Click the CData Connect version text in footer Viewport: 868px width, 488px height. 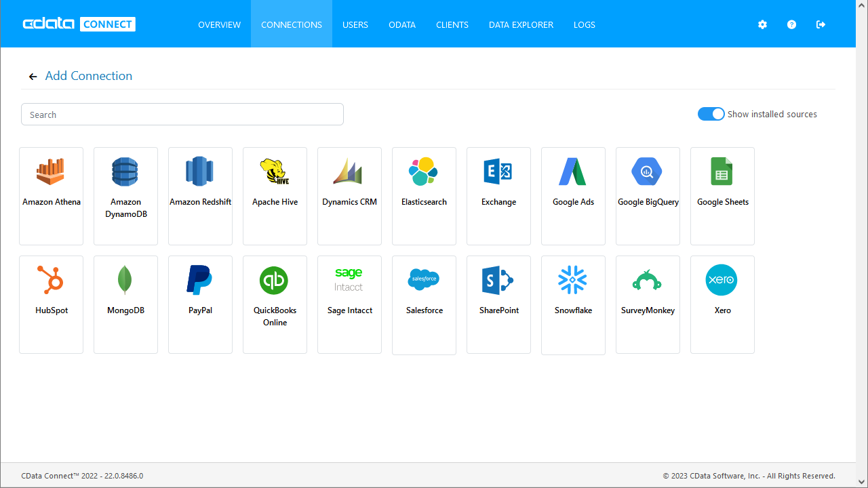click(82, 476)
